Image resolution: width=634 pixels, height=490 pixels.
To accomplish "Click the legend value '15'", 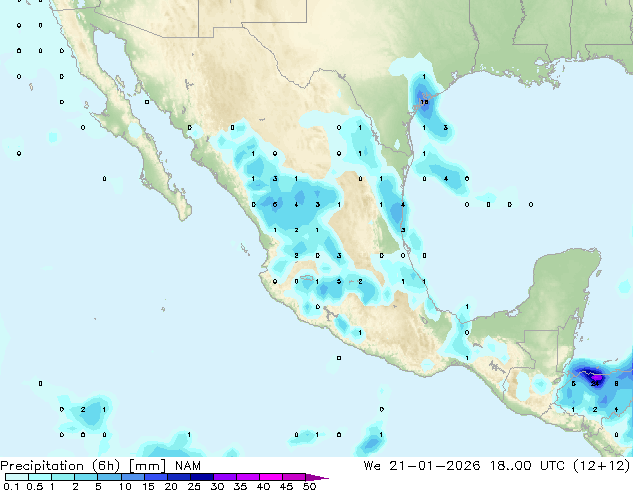I will 148,486.
